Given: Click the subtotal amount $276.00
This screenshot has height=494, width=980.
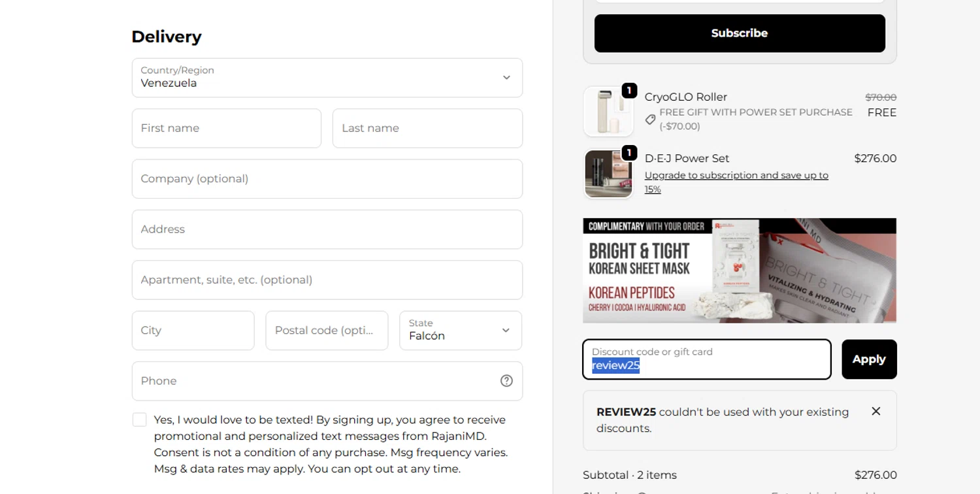Looking at the screenshot, I should tap(875, 475).
